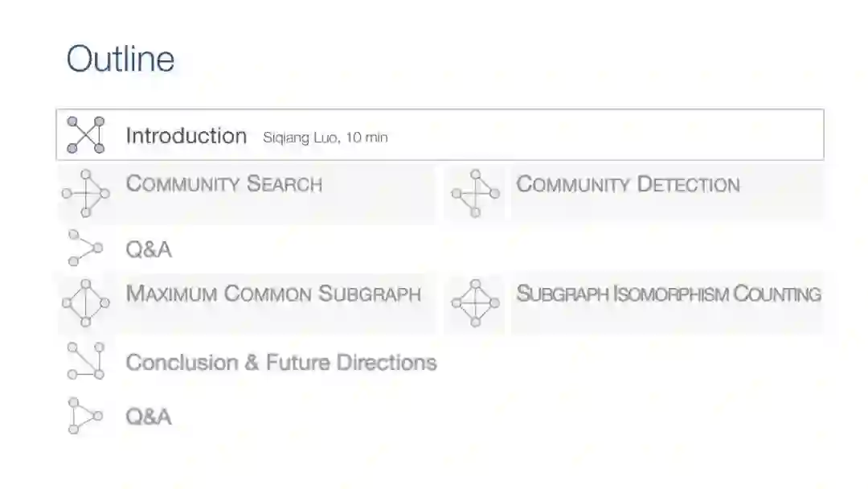The height and width of the screenshot is (489, 868).
Task: Click graph icon beside Q&A above Maximum Common Subgraph
Action: [84, 249]
